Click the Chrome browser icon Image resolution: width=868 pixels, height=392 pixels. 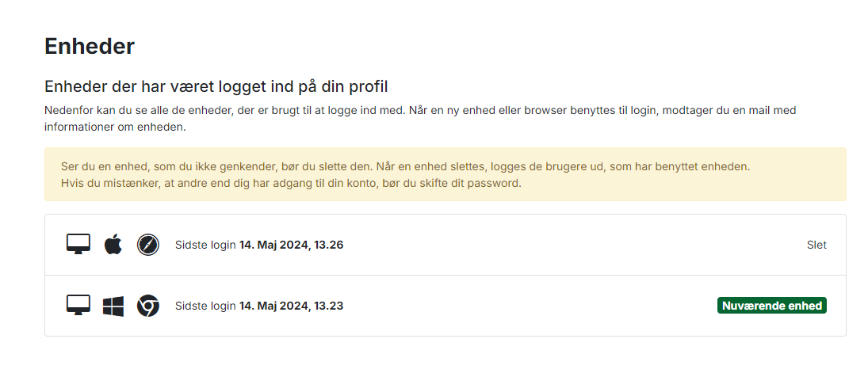click(147, 306)
